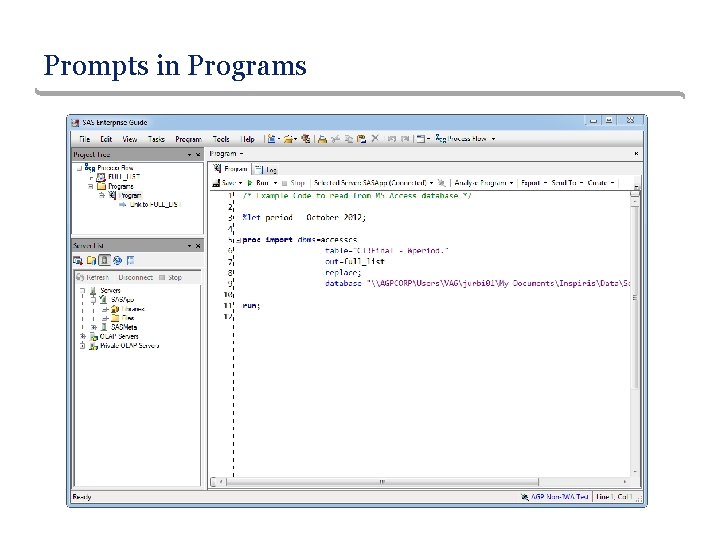The image size is (720, 540).
Task: Click the Delete X toolbar icon
Action: point(375,138)
